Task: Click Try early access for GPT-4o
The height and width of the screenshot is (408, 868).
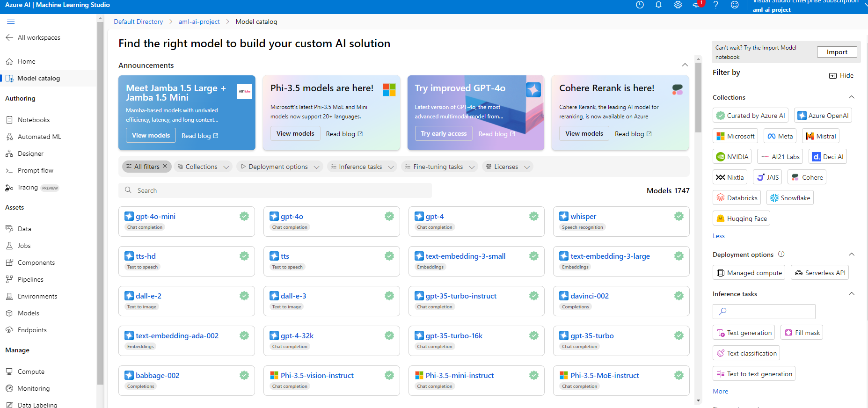Action: click(x=444, y=133)
